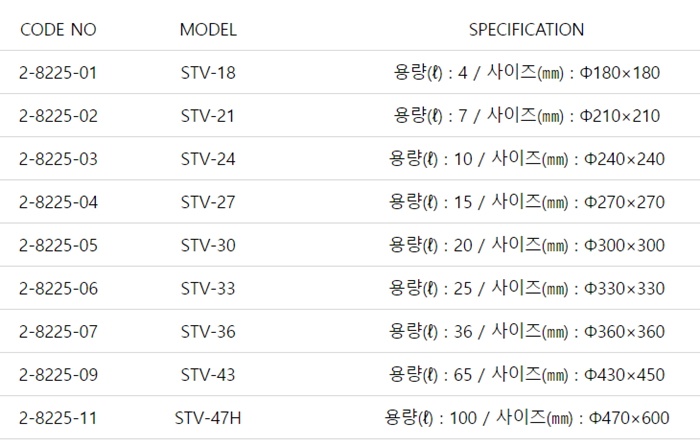Select code number 2-8225-06
This screenshot has width=700, height=446.
[59, 289]
